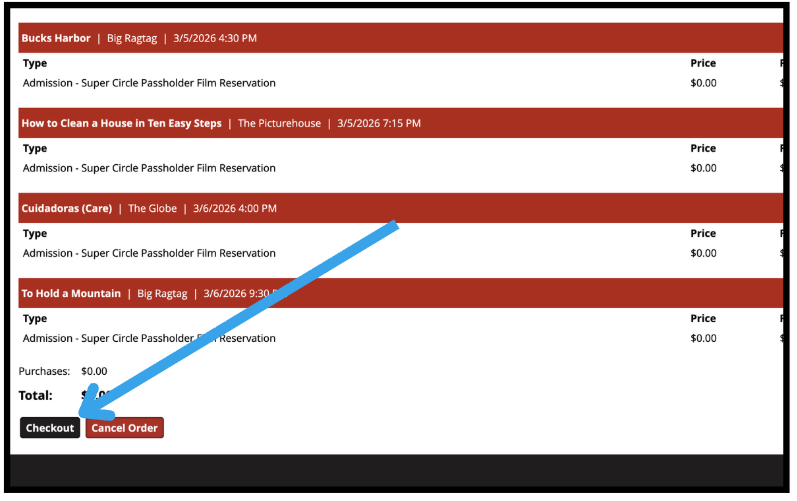Screen dimensions: 797x501
Task: Click the admission type under Bucks Harbor
Action: (149, 83)
